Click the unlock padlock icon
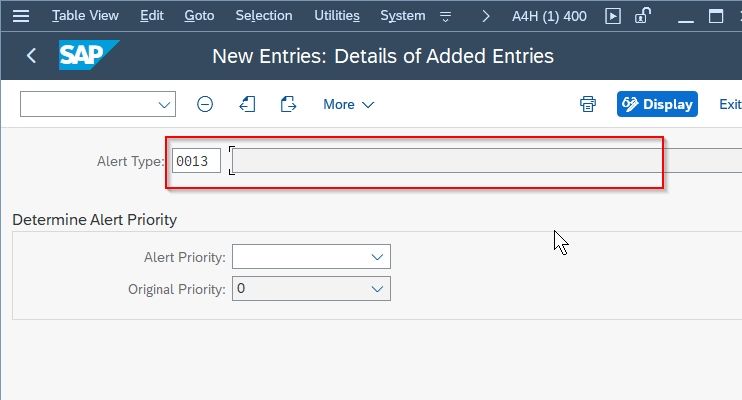Image resolution: width=742 pixels, height=400 pixels. 643,16
